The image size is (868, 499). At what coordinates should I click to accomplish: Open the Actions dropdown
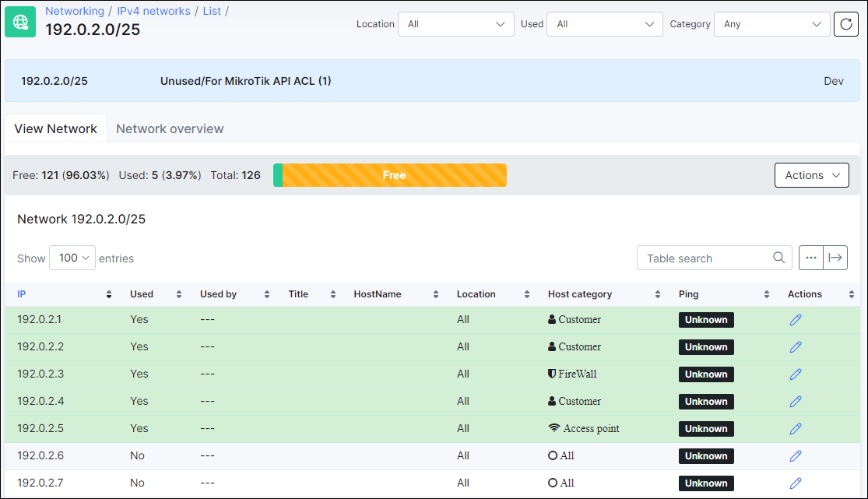point(811,175)
